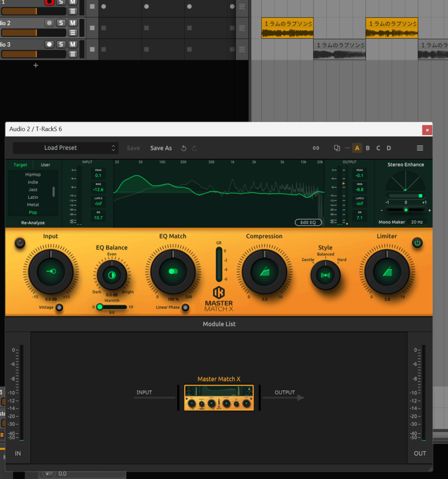Click the Audio 2 volume fader

point(34,33)
